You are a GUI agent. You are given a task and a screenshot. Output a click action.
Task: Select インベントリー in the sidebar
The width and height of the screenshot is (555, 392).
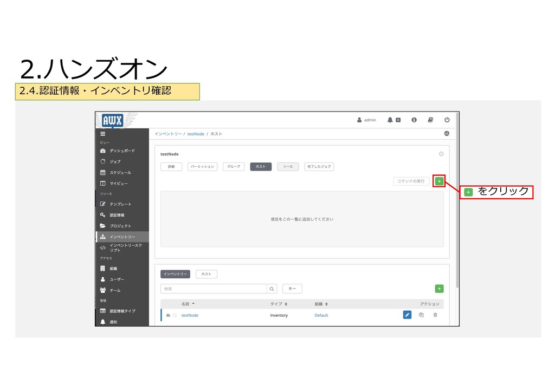[x=122, y=237]
